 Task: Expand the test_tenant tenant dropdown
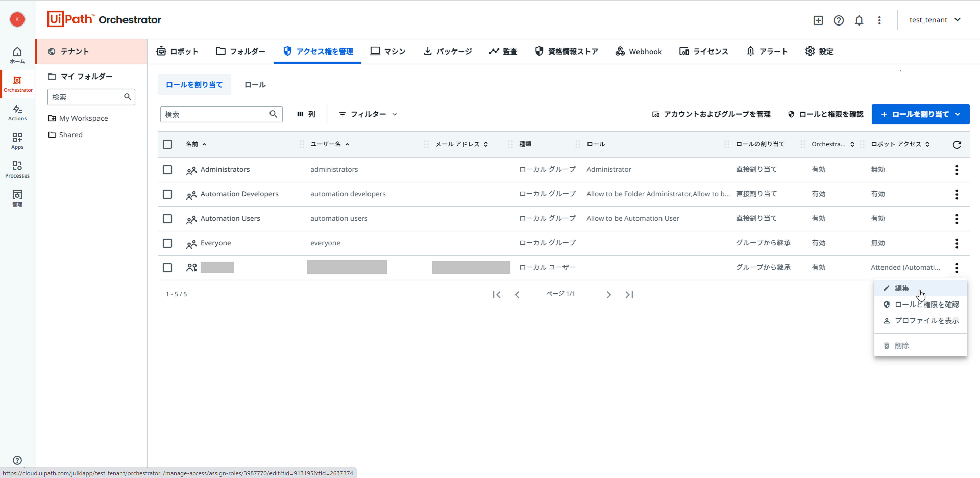coord(935,20)
